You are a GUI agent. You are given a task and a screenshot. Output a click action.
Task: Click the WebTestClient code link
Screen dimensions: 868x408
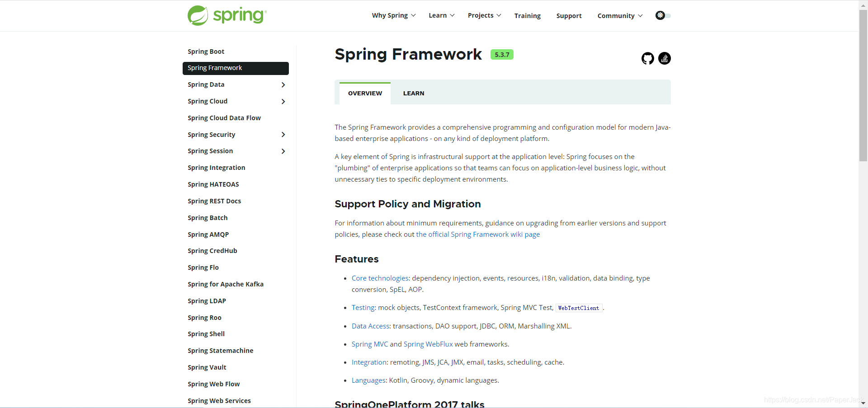click(579, 308)
